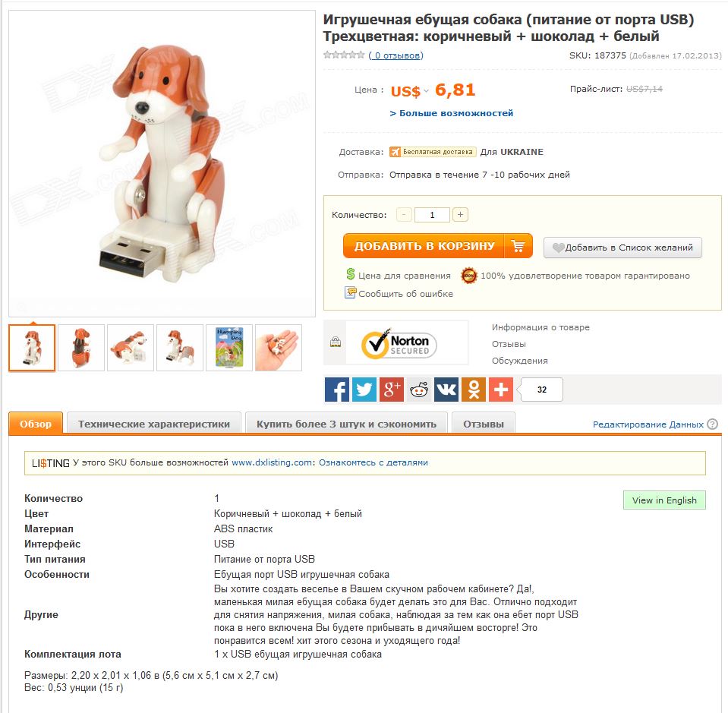Image resolution: width=728 pixels, height=713 pixels.
Task: Add item to Список желаний
Action: (622, 248)
